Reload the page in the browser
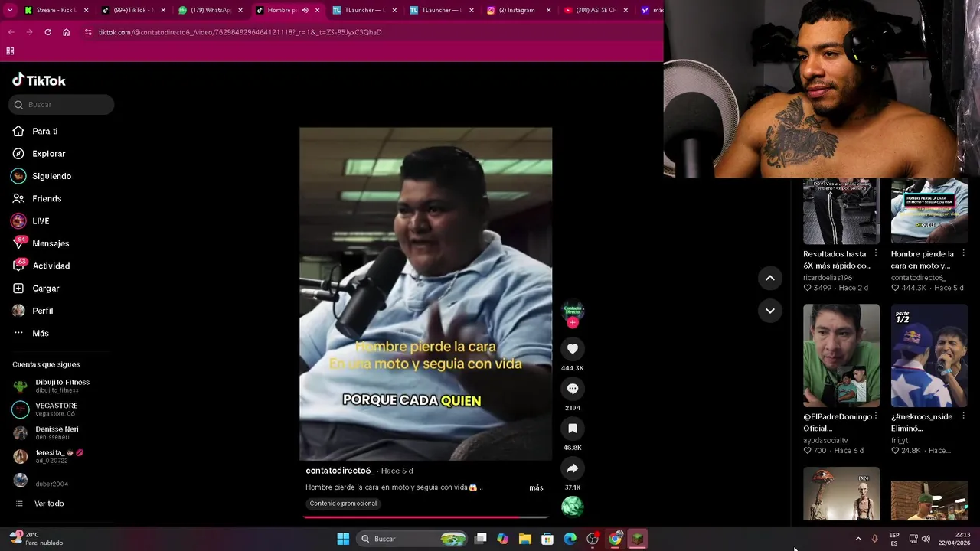This screenshot has width=980, height=551. (47, 32)
